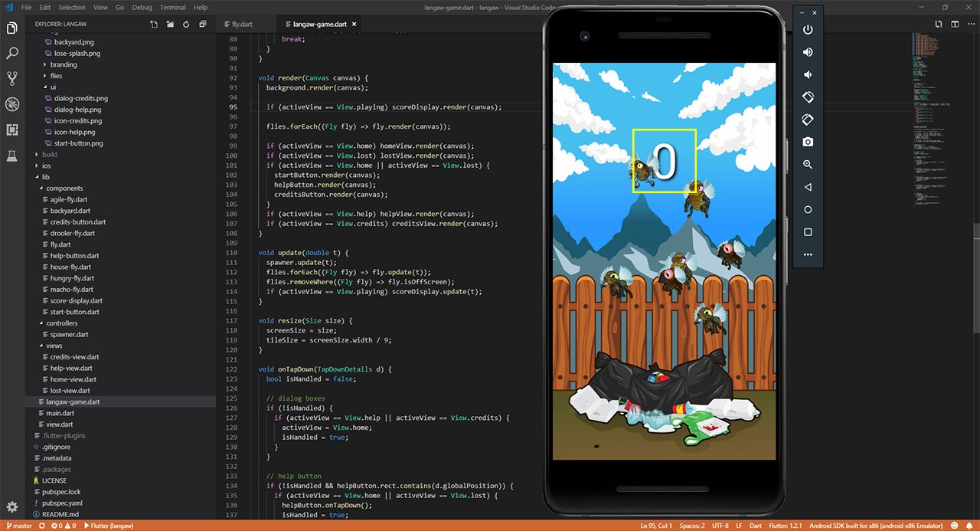Expand the ios folder
The height and width of the screenshot is (531, 980).
click(x=46, y=166)
